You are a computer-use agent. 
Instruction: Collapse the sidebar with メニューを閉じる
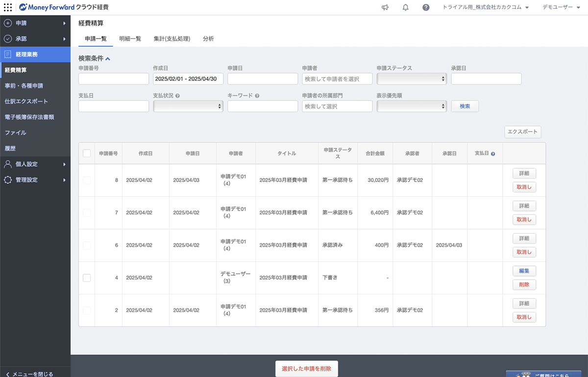(29, 374)
